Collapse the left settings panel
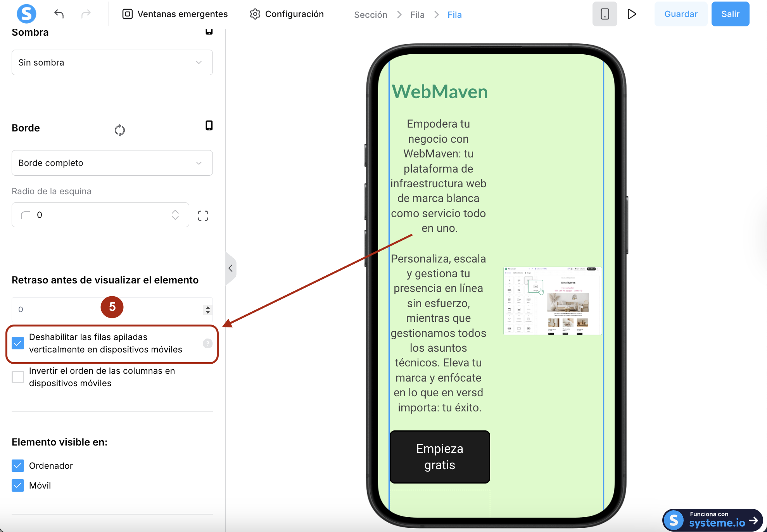Image resolution: width=767 pixels, height=532 pixels. click(230, 268)
